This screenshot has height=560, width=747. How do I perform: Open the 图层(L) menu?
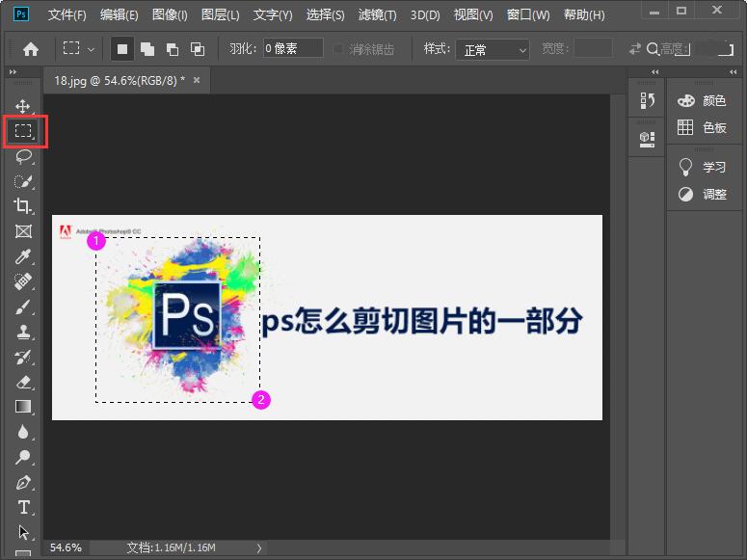tap(220, 14)
